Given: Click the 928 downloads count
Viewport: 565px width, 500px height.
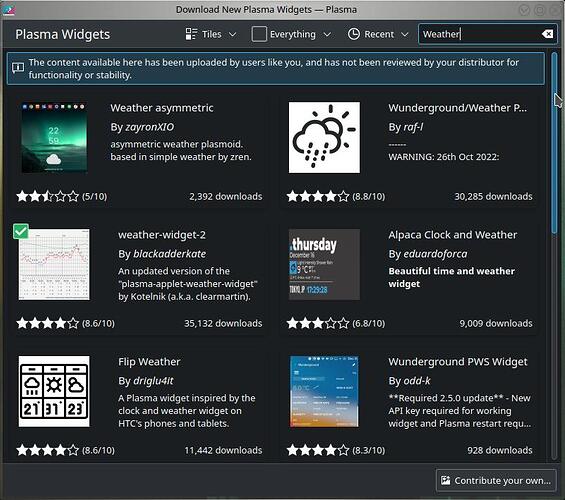Looking at the screenshot, I should point(499,450).
